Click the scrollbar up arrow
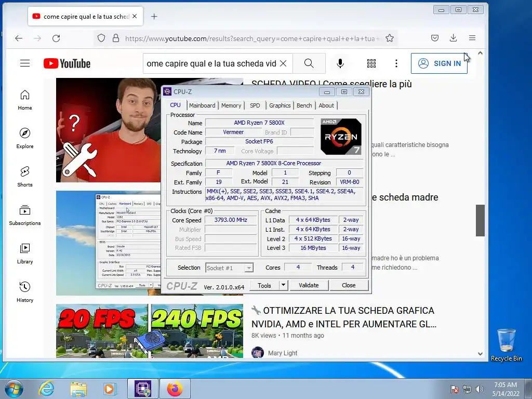Viewport: 532px width, 399px height. tap(480, 53)
